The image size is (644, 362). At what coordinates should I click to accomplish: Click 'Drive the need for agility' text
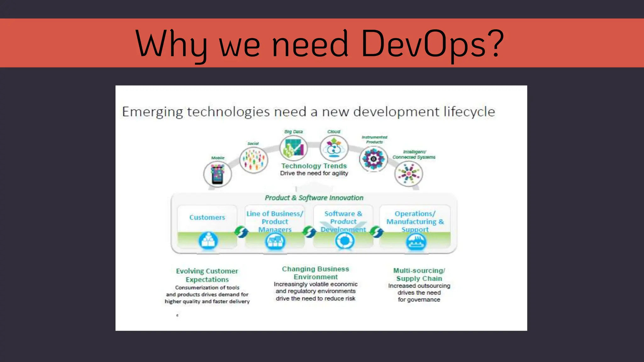click(314, 173)
